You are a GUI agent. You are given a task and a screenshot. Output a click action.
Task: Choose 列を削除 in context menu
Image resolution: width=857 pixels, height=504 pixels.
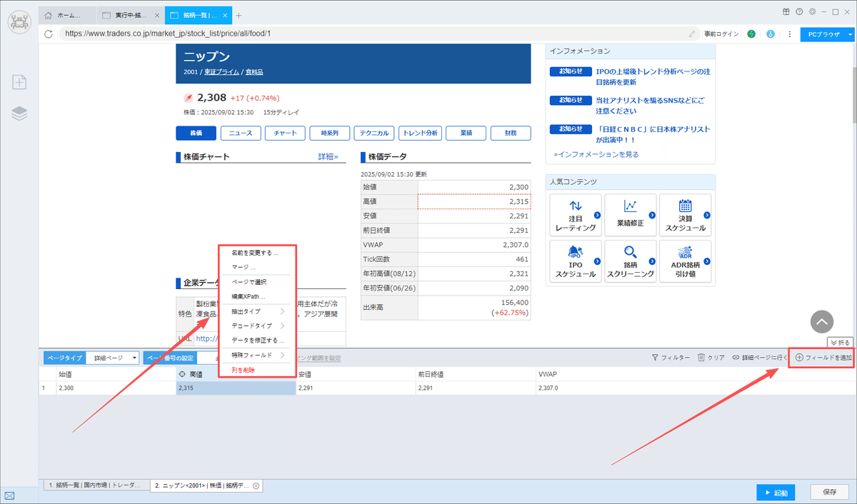click(243, 370)
